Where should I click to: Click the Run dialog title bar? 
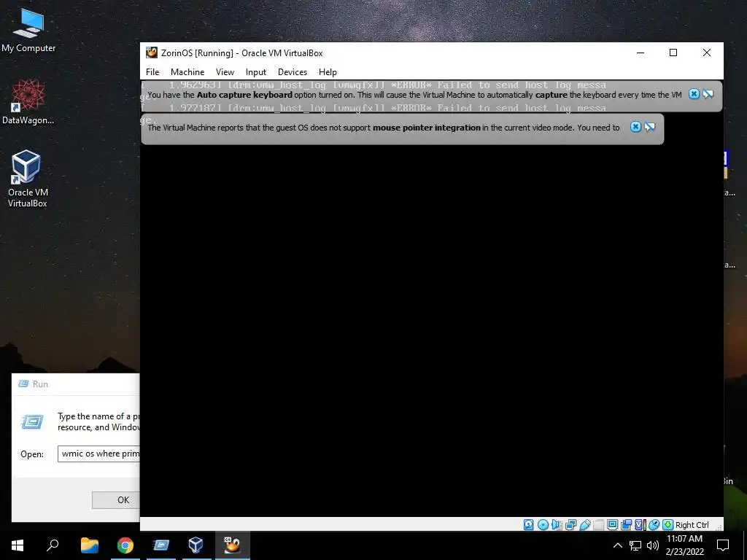pyautogui.click(x=76, y=384)
